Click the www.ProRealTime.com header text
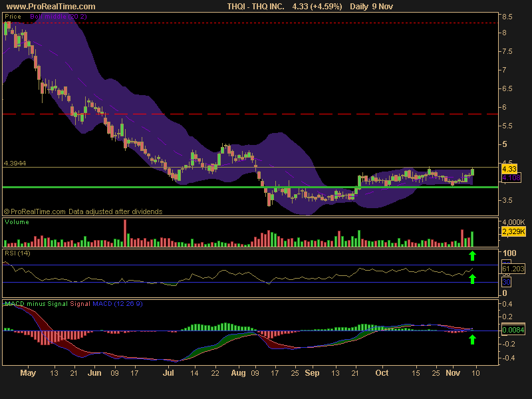This screenshot has height=399, width=532. click(x=51, y=7)
